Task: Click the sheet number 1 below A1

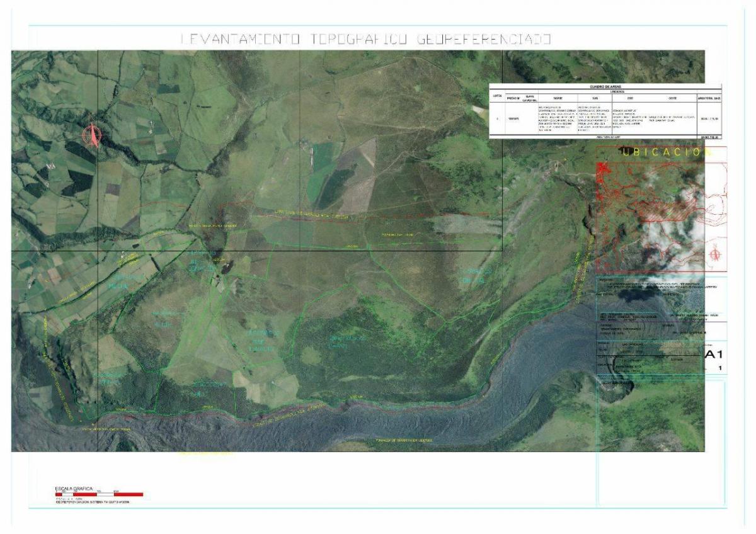Action: [x=719, y=368]
